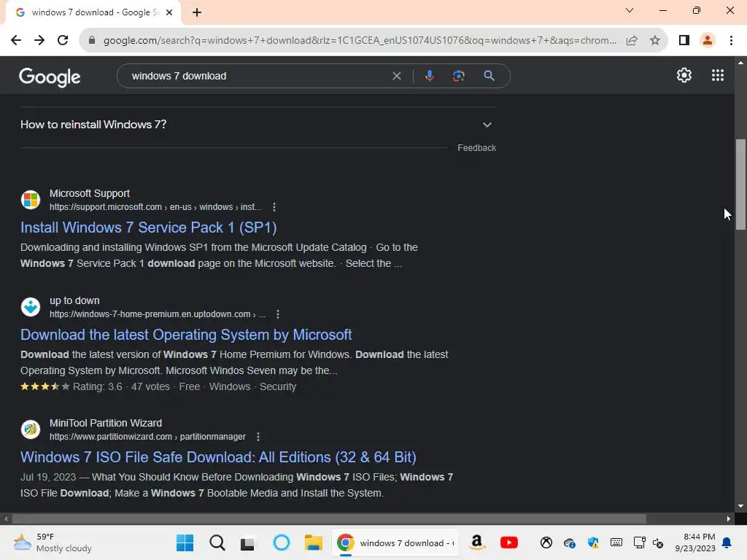Open the tab search dropdown arrow
Image resolution: width=747 pixels, height=560 pixels.
point(630,10)
